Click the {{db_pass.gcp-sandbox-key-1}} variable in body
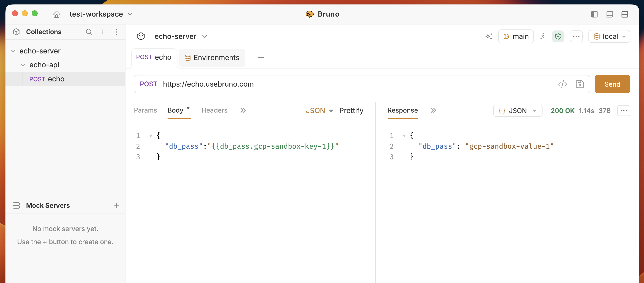The width and height of the screenshot is (644, 283). click(x=273, y=146)
